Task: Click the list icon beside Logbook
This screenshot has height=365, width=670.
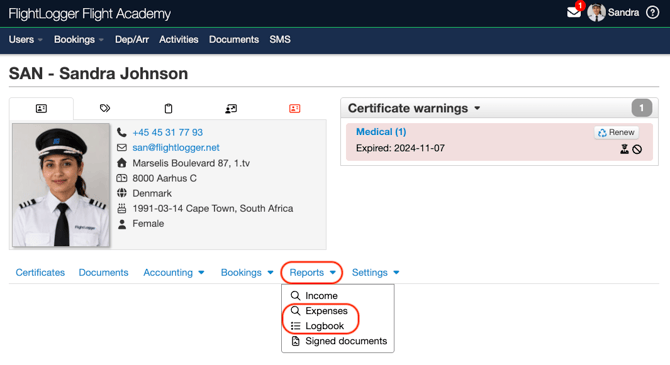Action: pyautogui.click(x=295, y=326)
